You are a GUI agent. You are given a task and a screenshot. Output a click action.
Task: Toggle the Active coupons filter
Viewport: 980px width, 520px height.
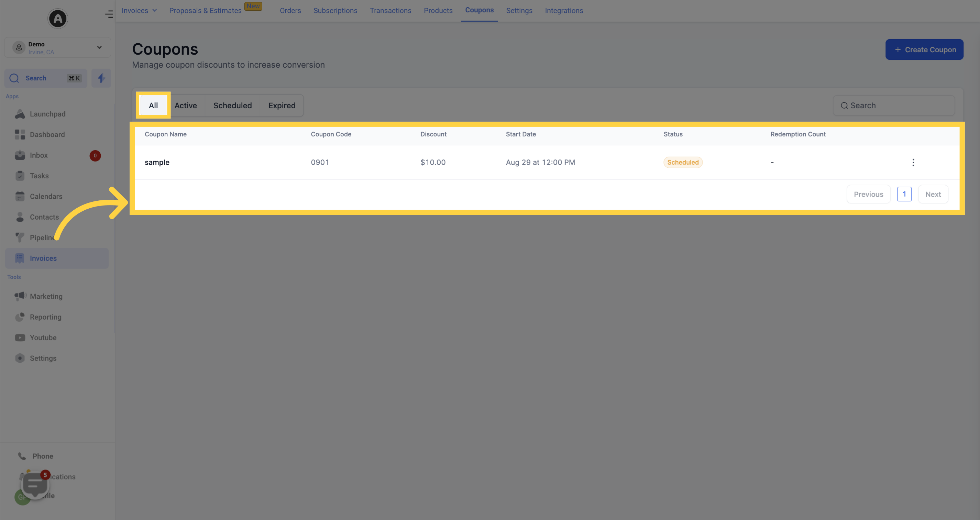tap(185, 105)
